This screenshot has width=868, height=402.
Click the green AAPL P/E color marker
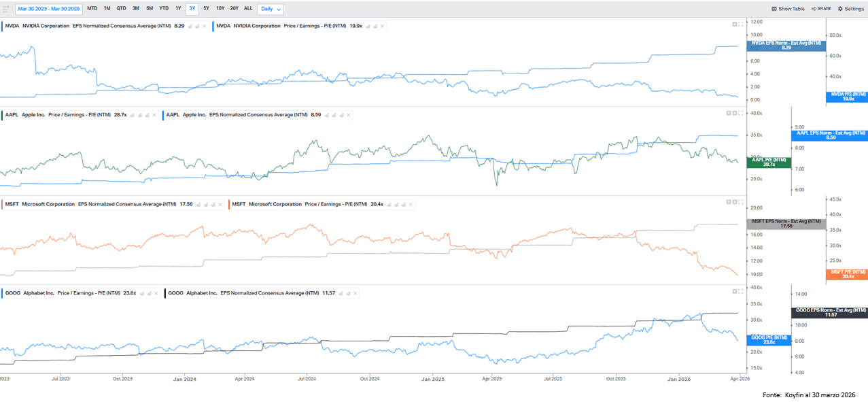point(2,115)
